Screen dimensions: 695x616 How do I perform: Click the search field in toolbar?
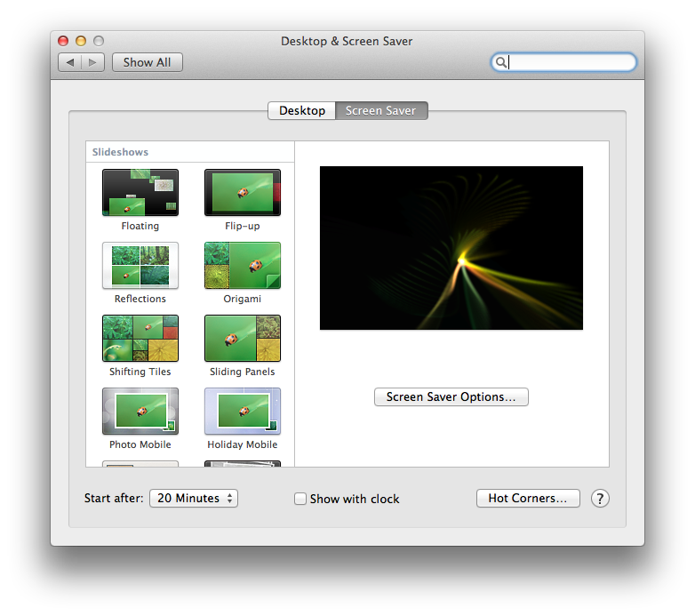point(569,62)
